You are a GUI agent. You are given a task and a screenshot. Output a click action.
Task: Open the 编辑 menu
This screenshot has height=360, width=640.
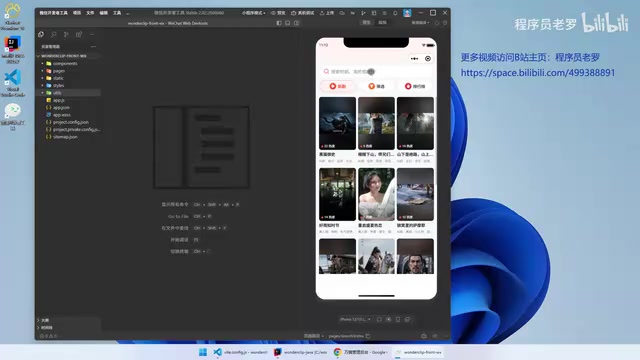[104, 13]
